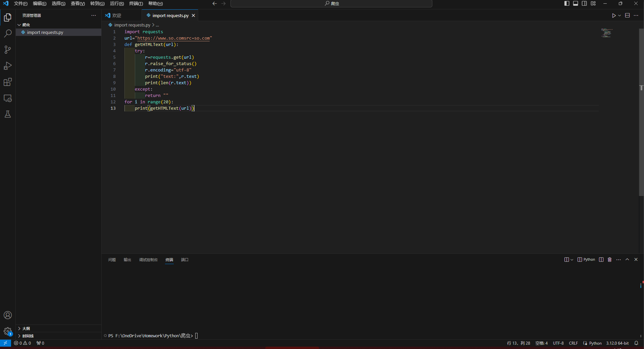Open errors and warnings count in status bar
The image size is (644, 349).
click(22, 343)
